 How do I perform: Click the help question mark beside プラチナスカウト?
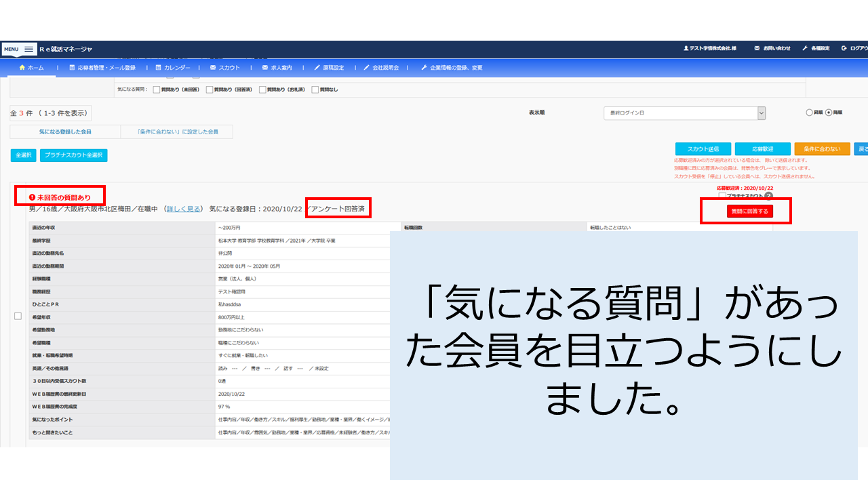pyautogui.click(x=768, y=196)
